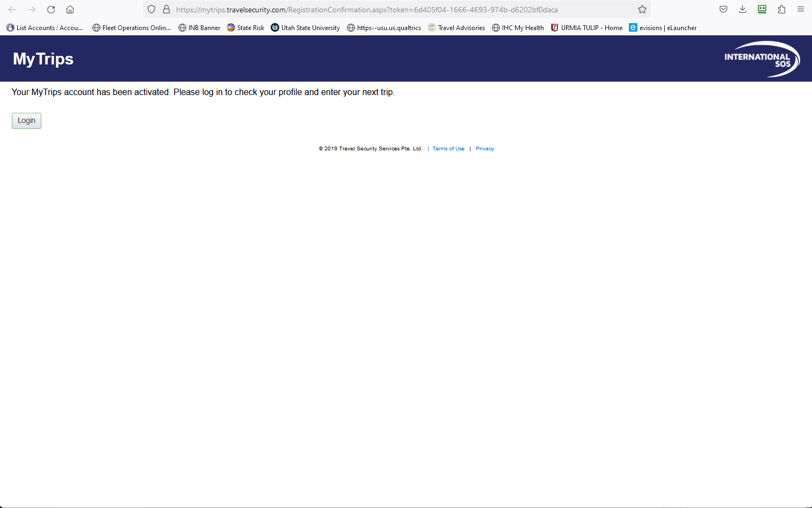812x508 pixels.
Task: Open the State Risk bookmark
Action: pyautogui.click(x=245, y=28)
